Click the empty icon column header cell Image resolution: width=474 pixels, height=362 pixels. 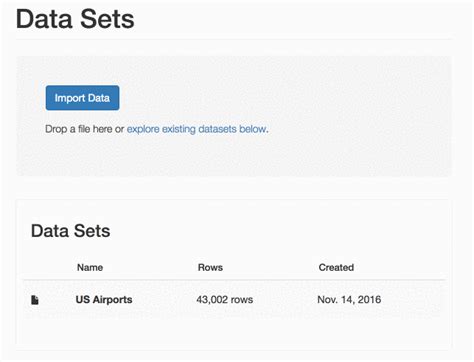point(47,267)
